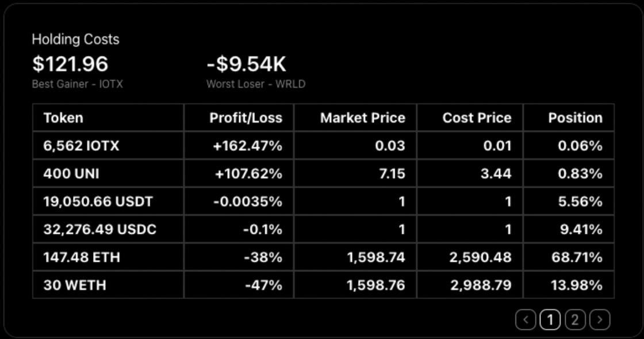Click the Token column header
The width and height of the screenshot is (644, 339).
coord(63,118)
